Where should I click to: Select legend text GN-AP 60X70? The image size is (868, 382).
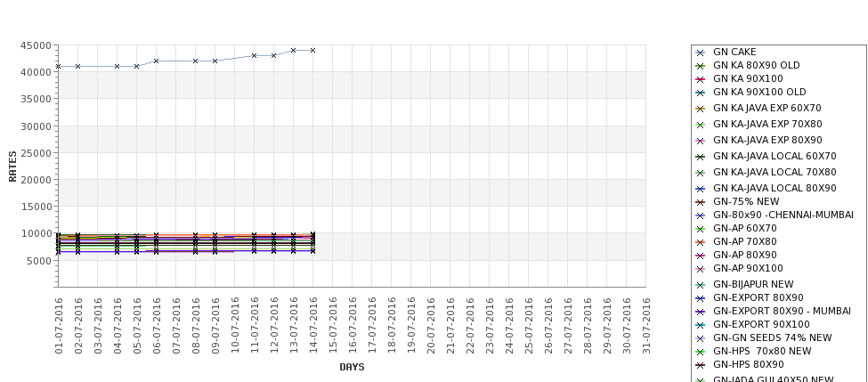coord(744,228)
